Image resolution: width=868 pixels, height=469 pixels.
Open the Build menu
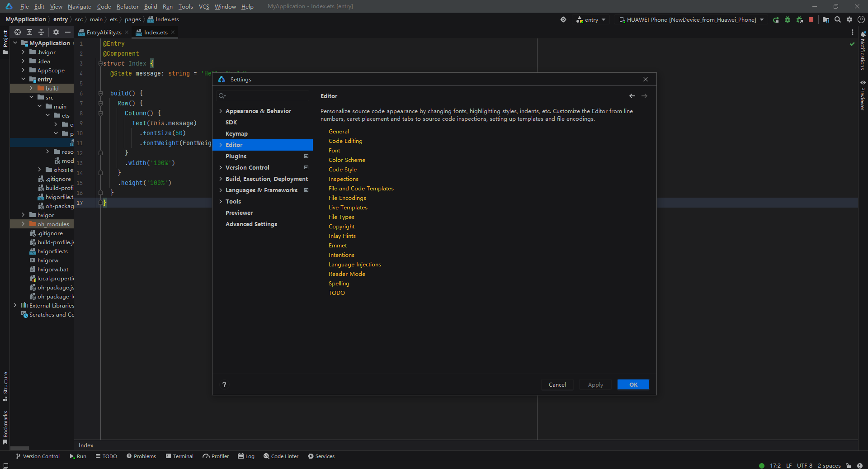(151, 6)
